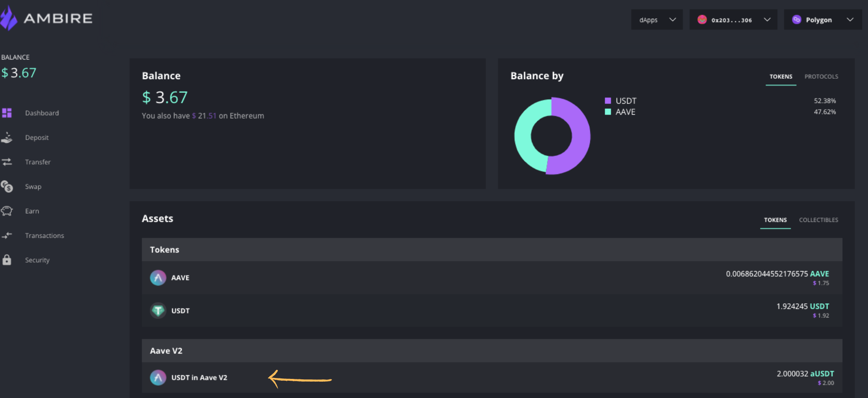This screenshot has height=398, width=868.
Task: Click the sidebar $3.67 balance
Action: pyautogui.click(x=19, y=73)
